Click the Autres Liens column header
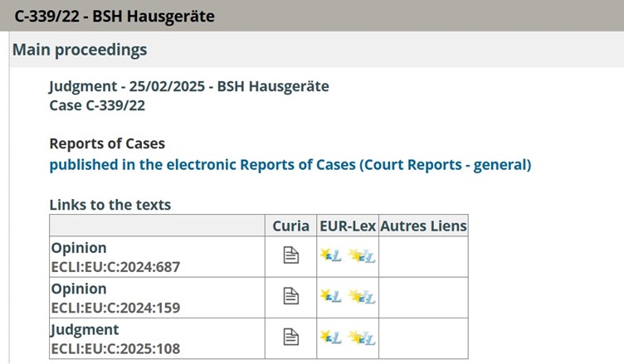Viewport: 624px width, 364px height. [x=423, y=226]
